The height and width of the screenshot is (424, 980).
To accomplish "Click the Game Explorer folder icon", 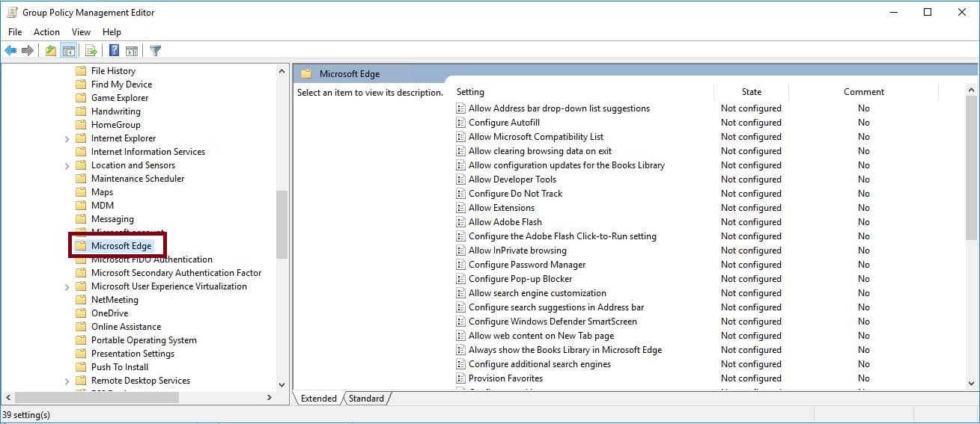I will (x=81, y=98).
